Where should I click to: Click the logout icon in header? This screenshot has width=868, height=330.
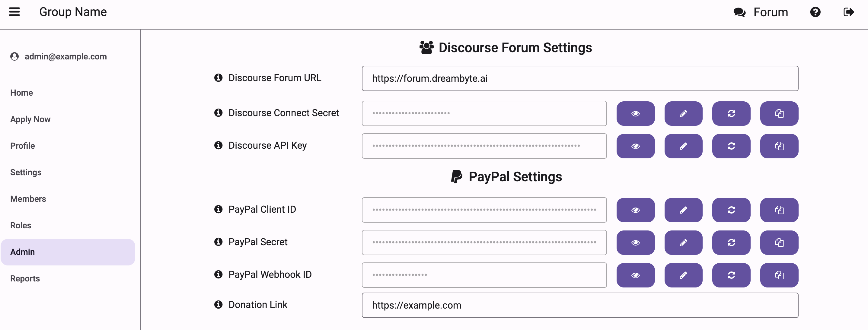(x=847, y=12)
